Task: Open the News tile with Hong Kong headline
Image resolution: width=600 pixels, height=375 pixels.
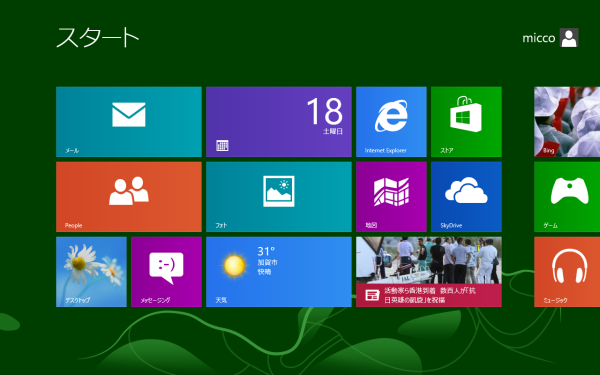Action: pos(429,272)
